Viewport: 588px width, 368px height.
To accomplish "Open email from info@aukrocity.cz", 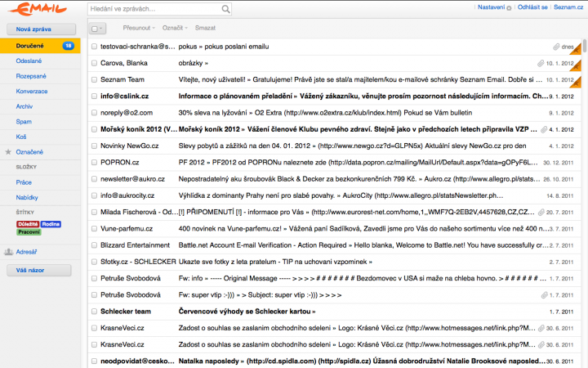I will point(334,195).
